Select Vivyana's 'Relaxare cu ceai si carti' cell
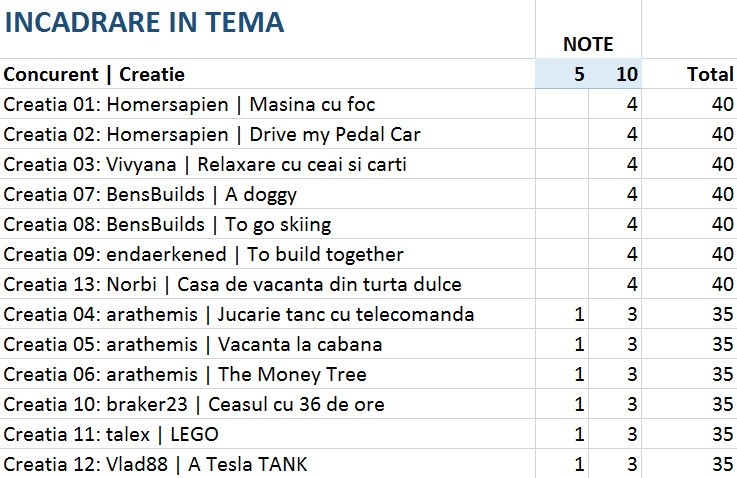 pyautogui.click(x=205, y=164)
